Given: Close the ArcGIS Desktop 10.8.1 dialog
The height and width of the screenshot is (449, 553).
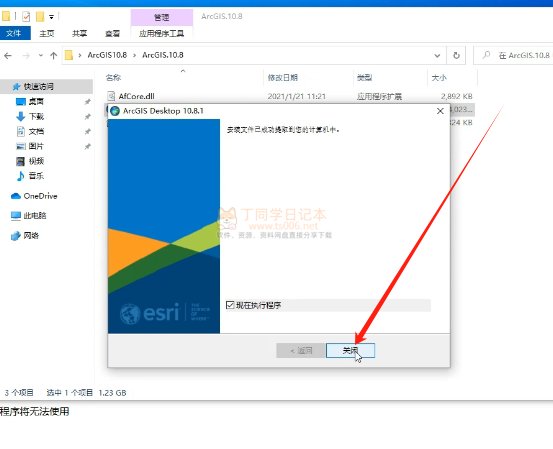Looking at the screenshot, I should [440, 111].
